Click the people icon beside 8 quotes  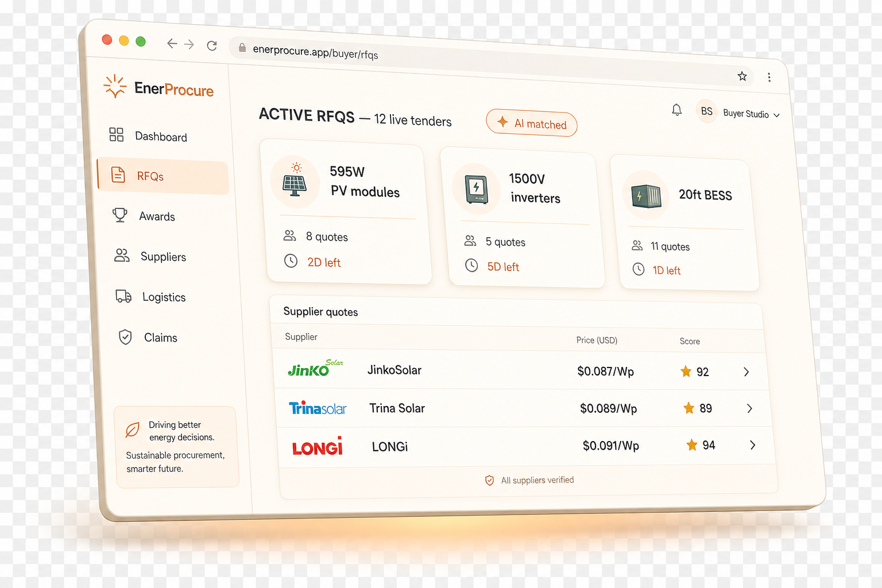tap(290, 235)
